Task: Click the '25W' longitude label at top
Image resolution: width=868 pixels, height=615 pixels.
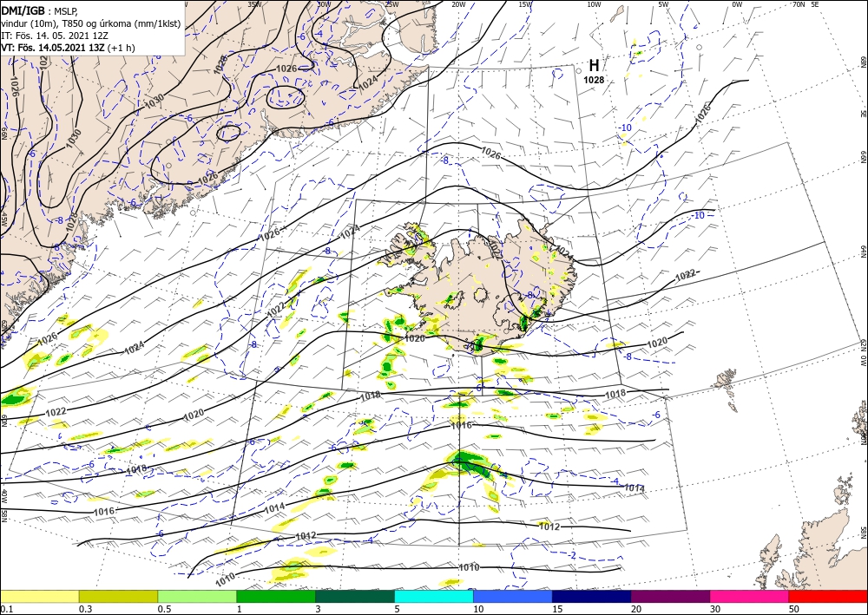Action: click(392, 4)
